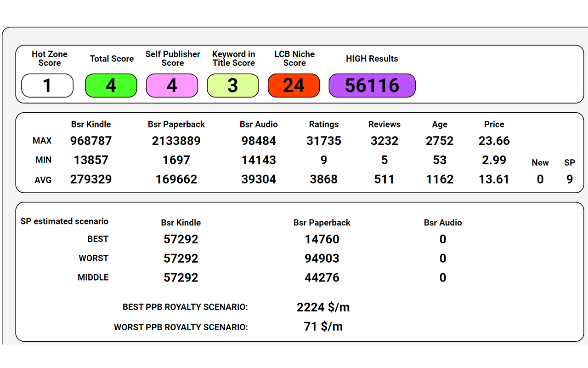Image resolution: width=588 pixels, height=368 pixels.
Task: Click "BEST PPB ROYALTY SCENARIO:" label
Action: 185,307
